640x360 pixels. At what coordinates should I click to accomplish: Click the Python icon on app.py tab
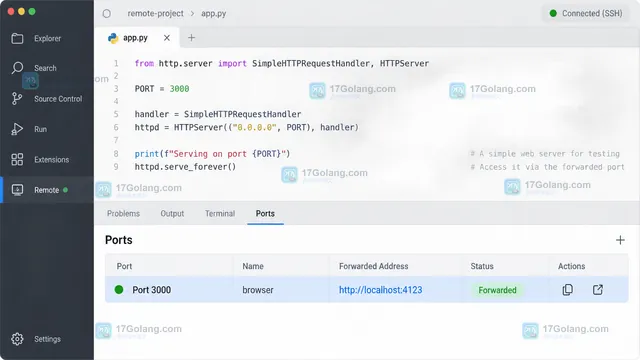(x=113, y=38)
